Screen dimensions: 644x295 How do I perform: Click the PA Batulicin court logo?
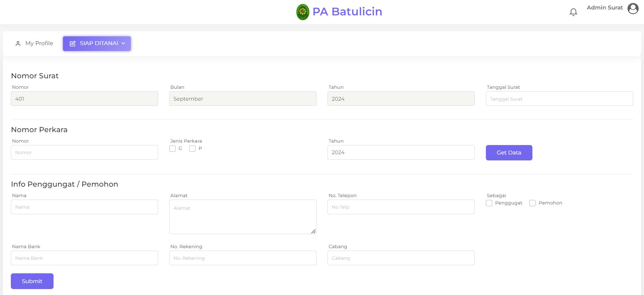[x=303, y=12]
